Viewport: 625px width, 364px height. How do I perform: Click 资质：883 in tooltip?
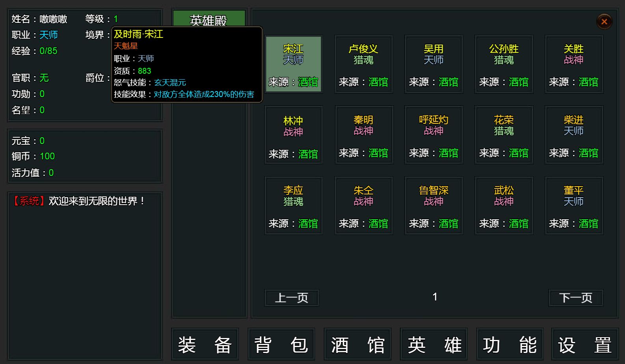click(132, 71)
